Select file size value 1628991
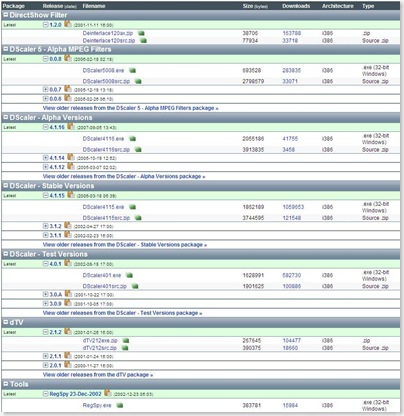Screen dimensions: 404x416 tap(253, 276)
